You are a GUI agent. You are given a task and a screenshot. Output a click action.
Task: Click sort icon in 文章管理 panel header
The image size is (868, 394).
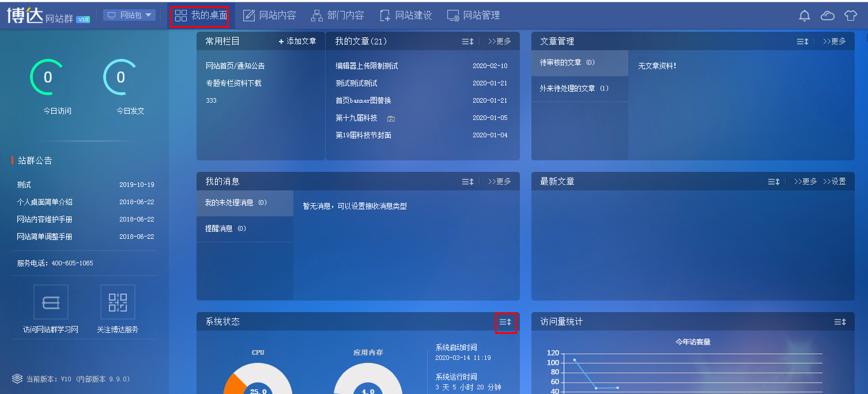pyautogui.click(x=802, y=42)
